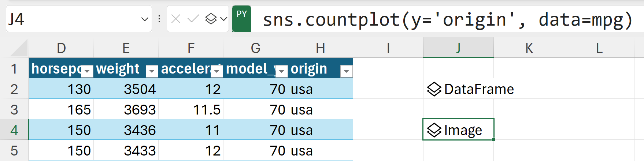The width and height of the screenshot is (644, 161).
Task: Click the Select All corner triangle
Action: click(19, 49)
